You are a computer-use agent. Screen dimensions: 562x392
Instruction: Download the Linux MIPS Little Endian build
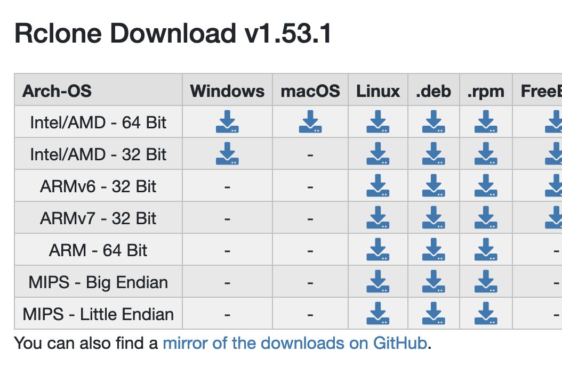pos(378,314)
